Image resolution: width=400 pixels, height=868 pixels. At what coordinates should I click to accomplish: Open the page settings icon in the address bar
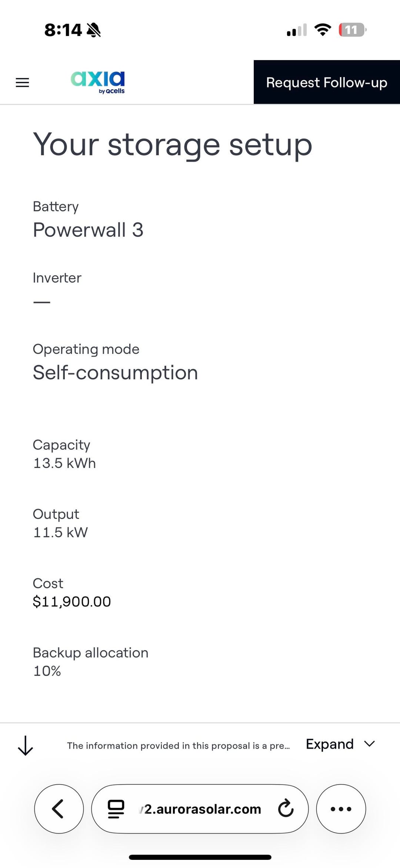[x=116, y=809]
